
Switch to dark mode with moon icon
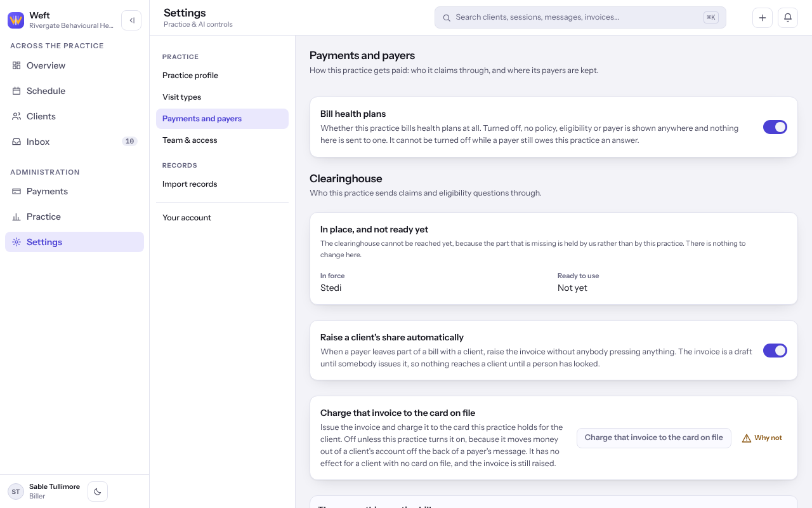click(98, 491)
